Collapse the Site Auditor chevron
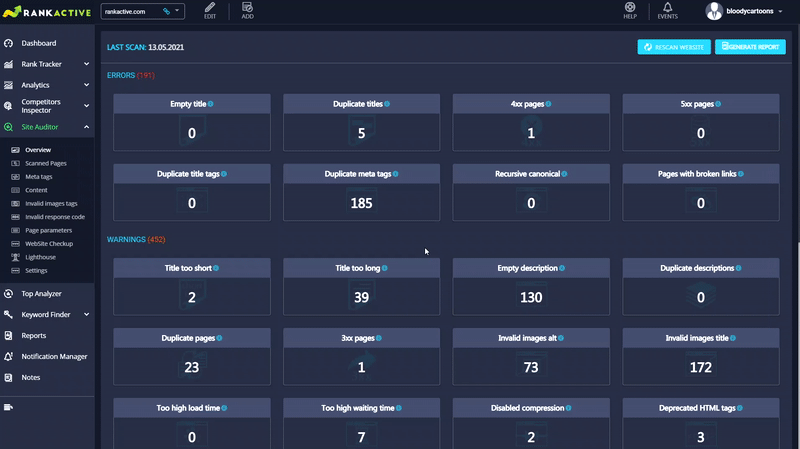Viewport: 800px width, 449px height. coord(86,127)
